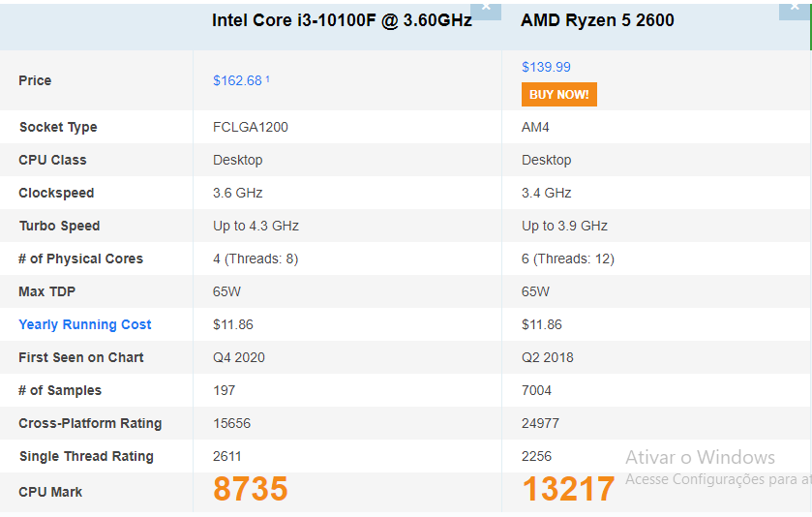Screen dimensions: 812x517
Task: Click the First Seen on Chart label
Action: [x=81, y=357]
